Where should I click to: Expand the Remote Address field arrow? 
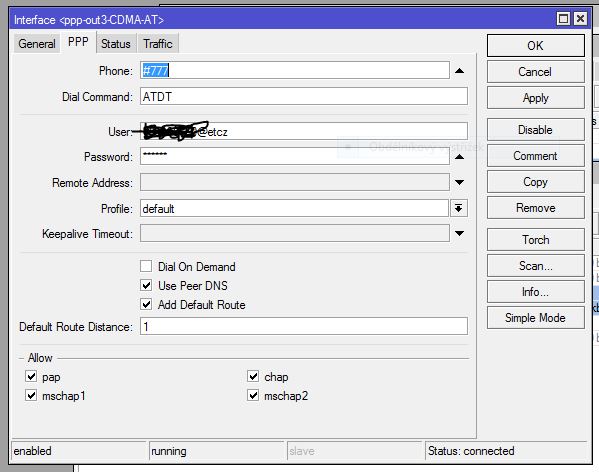459,183
